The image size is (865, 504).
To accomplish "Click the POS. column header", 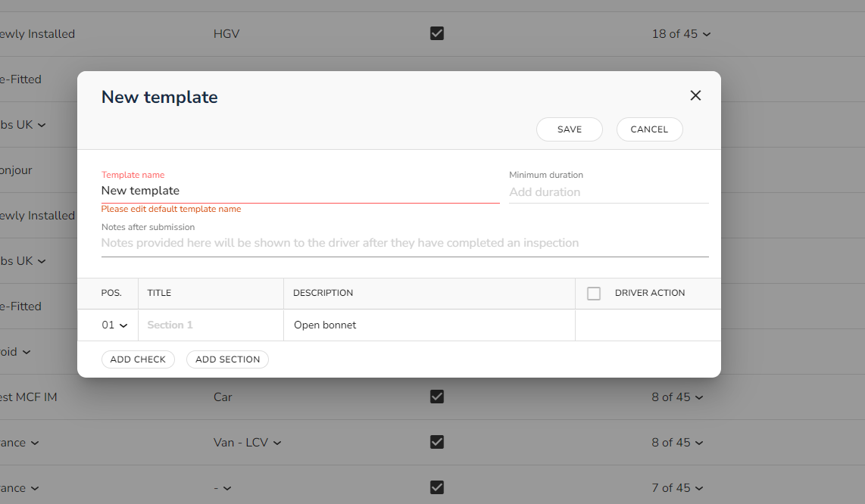I will click(x=111, y=293).
